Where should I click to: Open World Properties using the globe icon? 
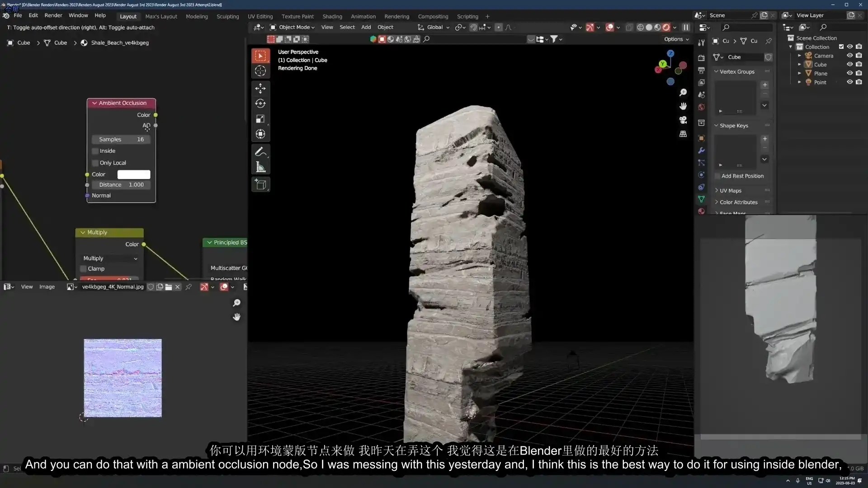(701, 107)
